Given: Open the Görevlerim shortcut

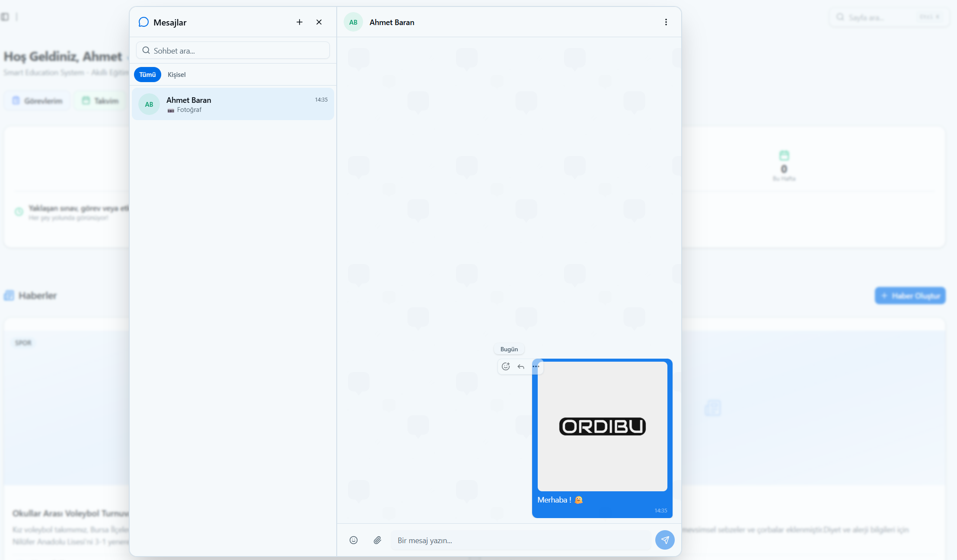Looking at the screenshot, I should tap(38, 101).
